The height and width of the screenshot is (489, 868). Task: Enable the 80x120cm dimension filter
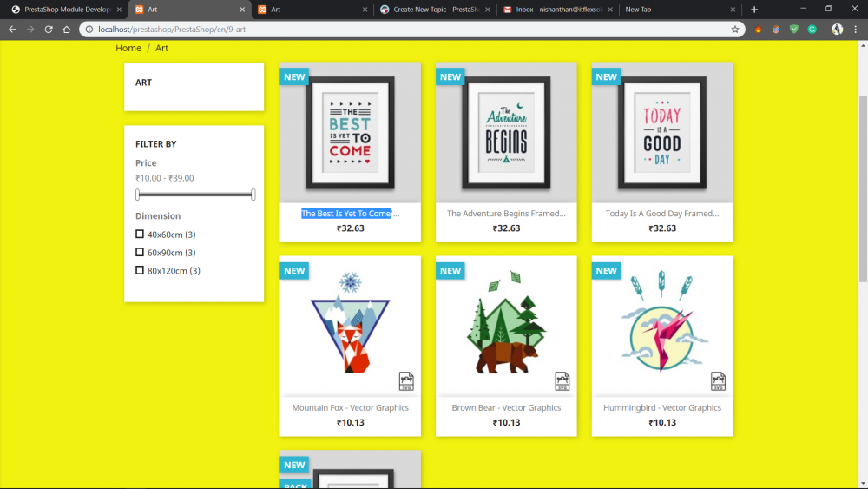coord(140,270)
